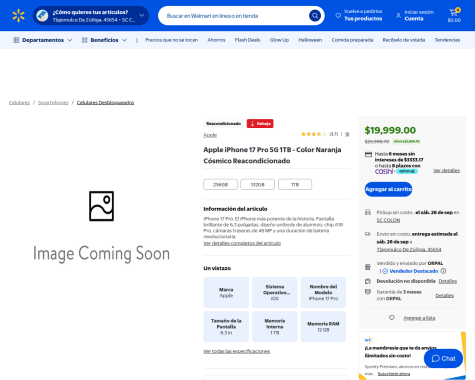Screen dimensions: 475x380
Task: Click the Beneficios grid icon
Action: coord(85,40)
